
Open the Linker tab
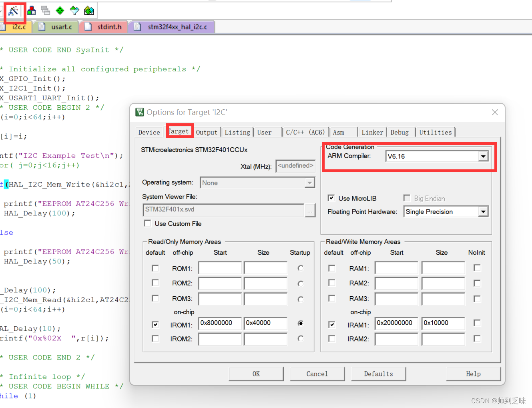pyautogui.click(x=372, y=132)
